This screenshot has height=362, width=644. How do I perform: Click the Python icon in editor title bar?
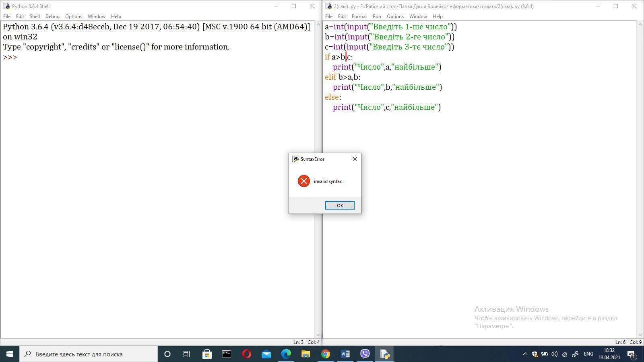click(328, 6)
